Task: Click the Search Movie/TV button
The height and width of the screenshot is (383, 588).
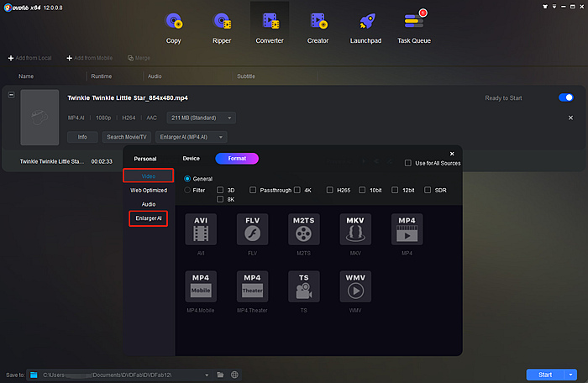Action: [127, 137]
